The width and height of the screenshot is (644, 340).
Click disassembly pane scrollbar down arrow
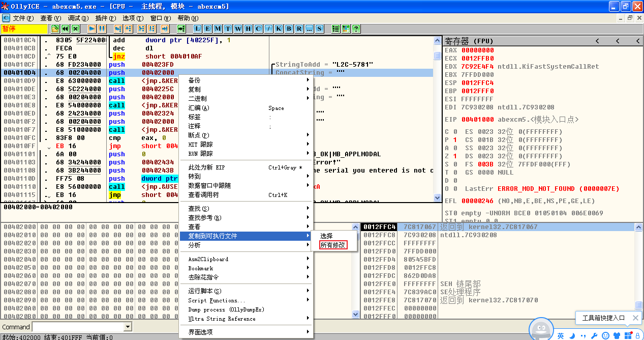[437, 198]
